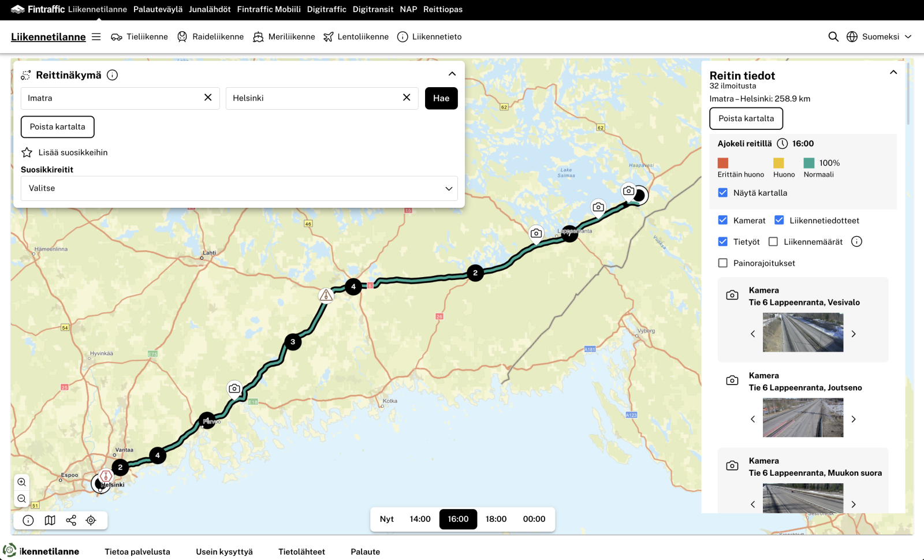Click the map zoom in icon

pos(22,482)
